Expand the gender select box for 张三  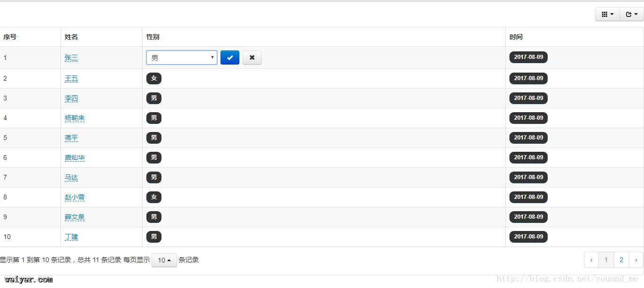tap(182, 58)
